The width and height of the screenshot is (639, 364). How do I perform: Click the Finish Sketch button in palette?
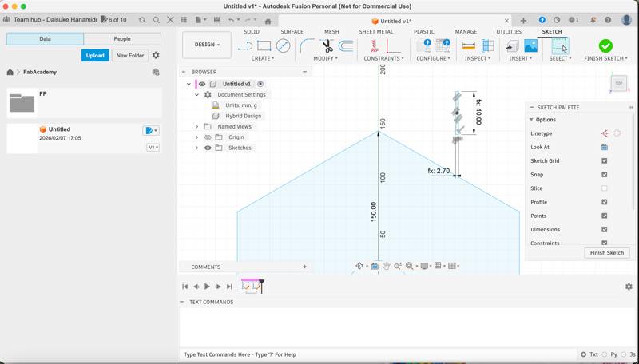[x=607, y=253]
